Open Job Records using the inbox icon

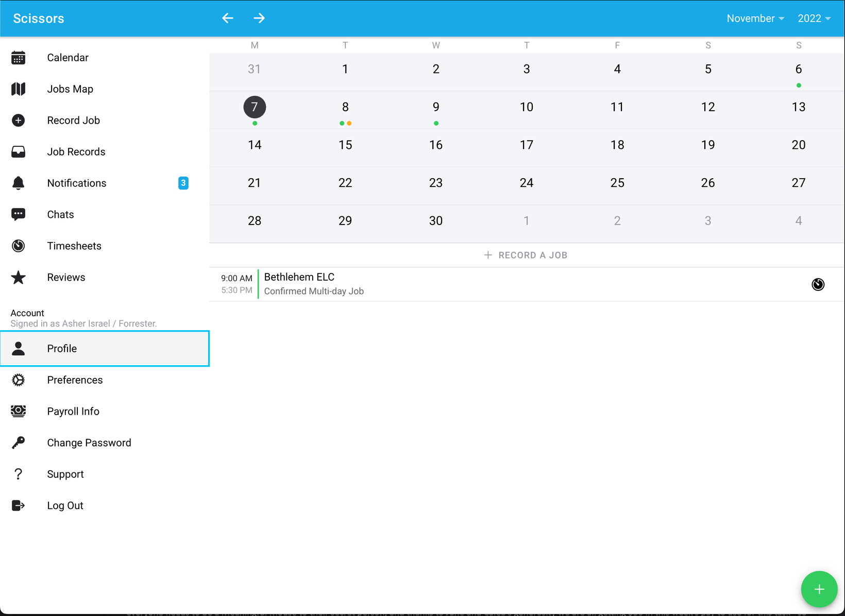pos(19,151)
